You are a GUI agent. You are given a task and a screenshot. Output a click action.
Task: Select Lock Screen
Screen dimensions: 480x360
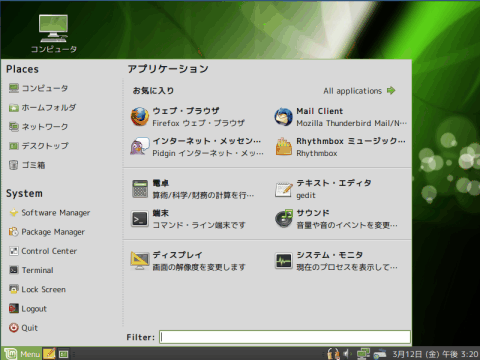click(x=37, y=289)
